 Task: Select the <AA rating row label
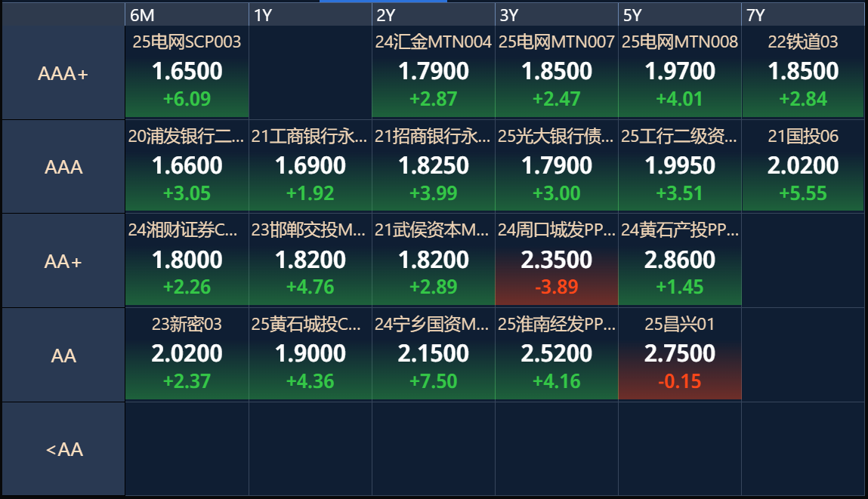pyautogui.click(x=63, y=449)
